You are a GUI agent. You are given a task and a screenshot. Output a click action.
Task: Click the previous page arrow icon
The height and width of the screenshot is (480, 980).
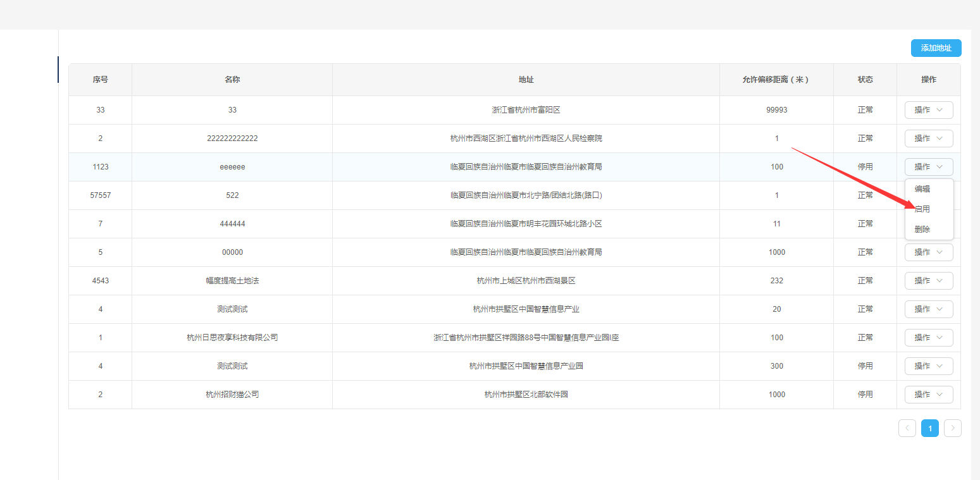907,428
